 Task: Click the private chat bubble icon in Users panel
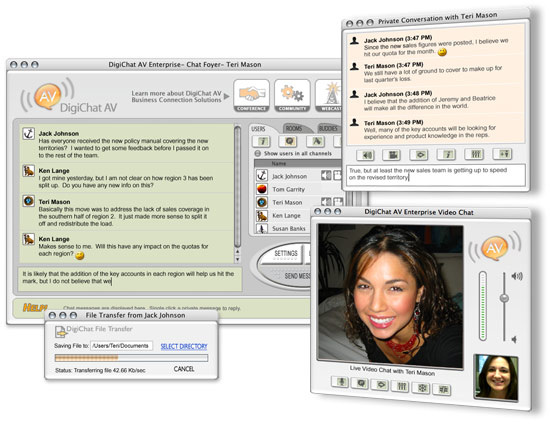coord(289,141)
